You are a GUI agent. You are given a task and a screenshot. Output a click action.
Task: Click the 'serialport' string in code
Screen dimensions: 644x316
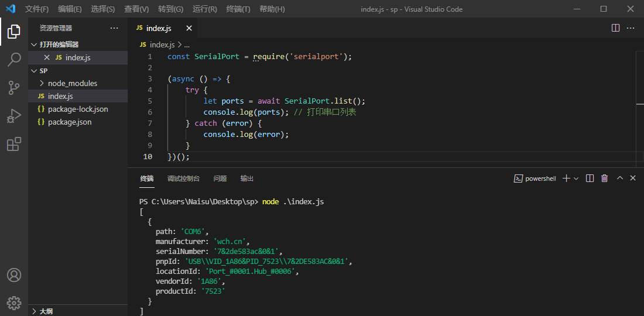point(316,57)
